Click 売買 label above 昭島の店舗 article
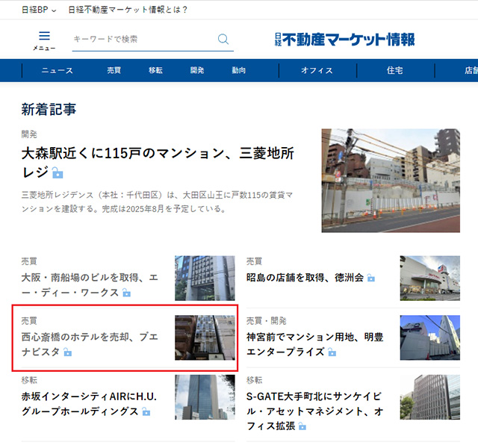The width and height of the screenshot is (478, 448). (254, 261)
